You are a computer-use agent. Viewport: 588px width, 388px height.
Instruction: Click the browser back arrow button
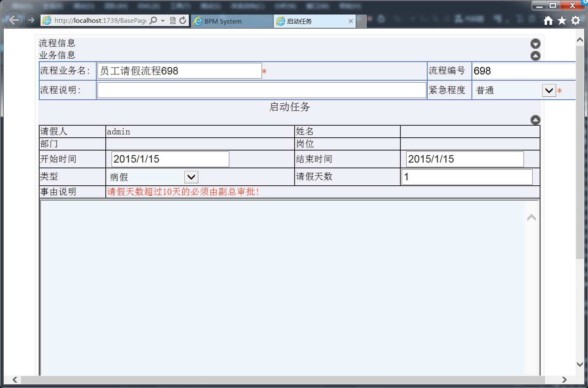click(14, 20)
